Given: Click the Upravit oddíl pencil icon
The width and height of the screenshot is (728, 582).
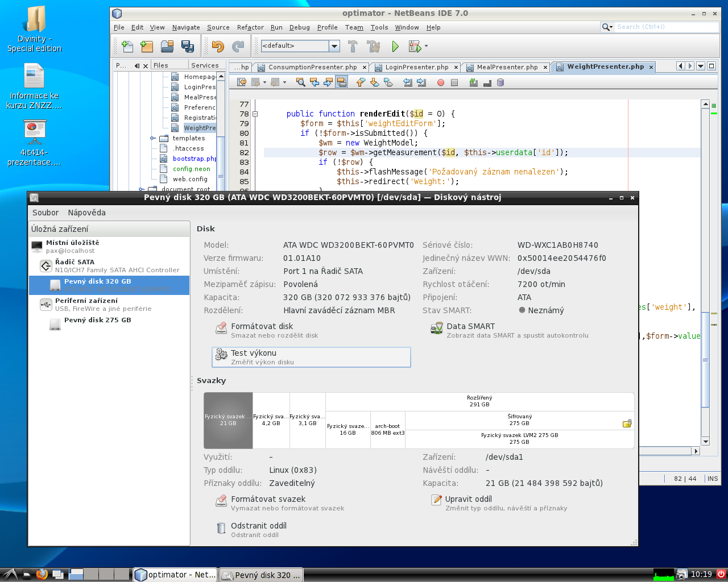Looking at the screenshot, I should click(437, 501).
